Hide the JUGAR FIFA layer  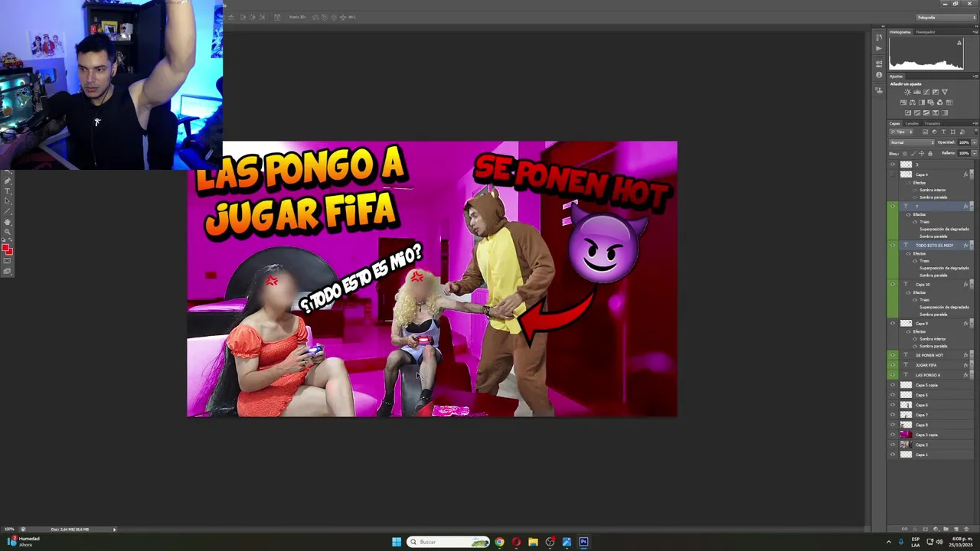click(x=892, y=365)
